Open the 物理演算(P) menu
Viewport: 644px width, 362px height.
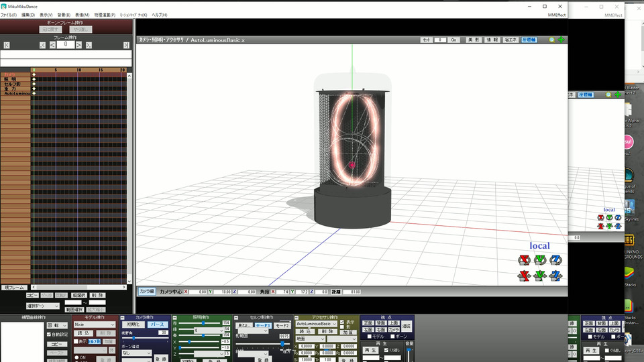click(104, 15)
